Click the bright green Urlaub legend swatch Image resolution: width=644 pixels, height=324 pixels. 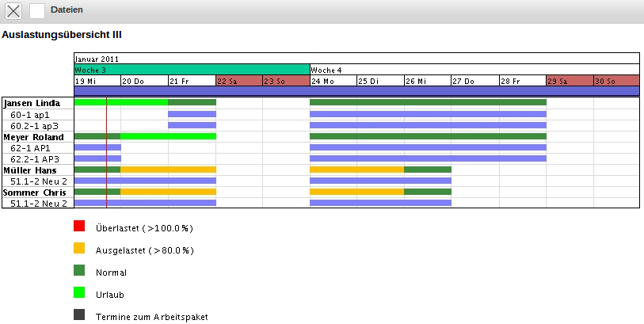click(x=79, y=293)
